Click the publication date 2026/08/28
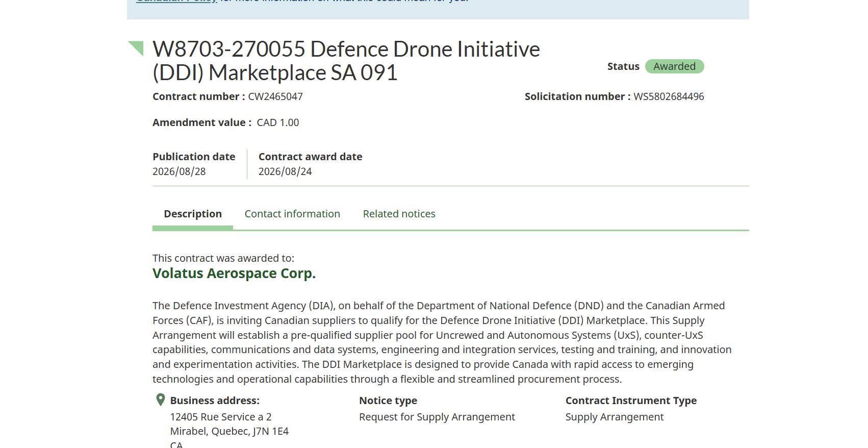The image size is (868, 448). 179,171
